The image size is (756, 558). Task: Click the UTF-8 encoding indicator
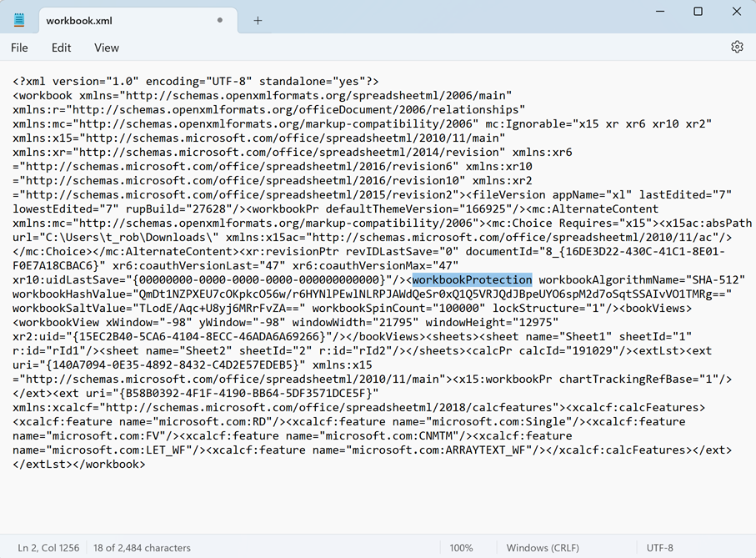coord(659,548)
